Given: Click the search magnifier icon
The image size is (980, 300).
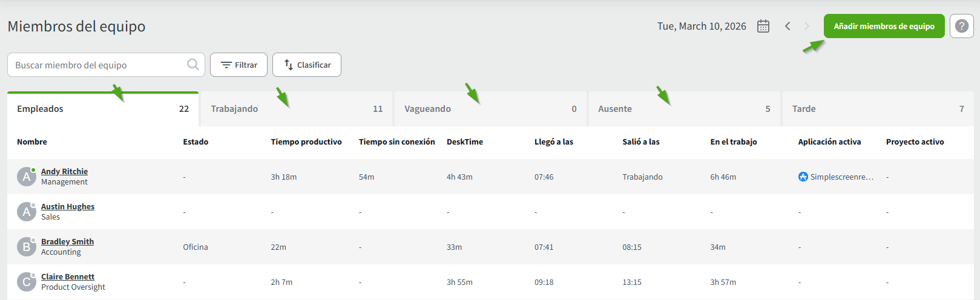Looking at the screenshot, I should [x=193, y=65].
